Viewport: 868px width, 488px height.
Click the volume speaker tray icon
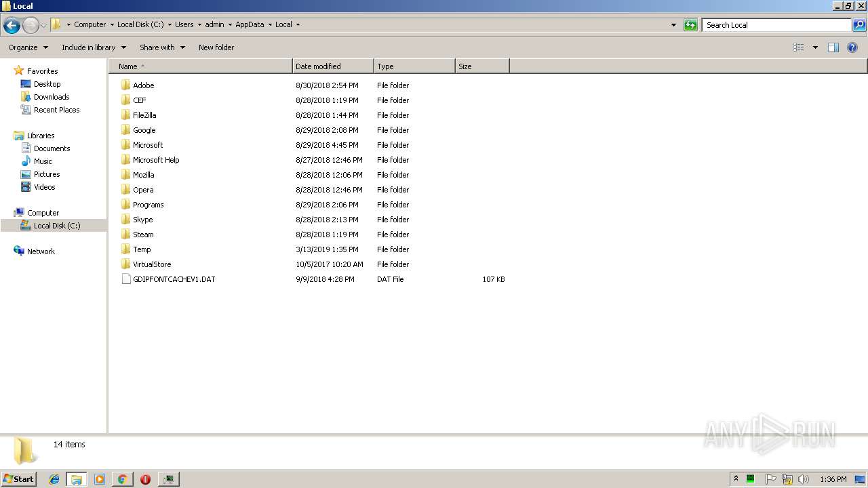pos(804,479)
